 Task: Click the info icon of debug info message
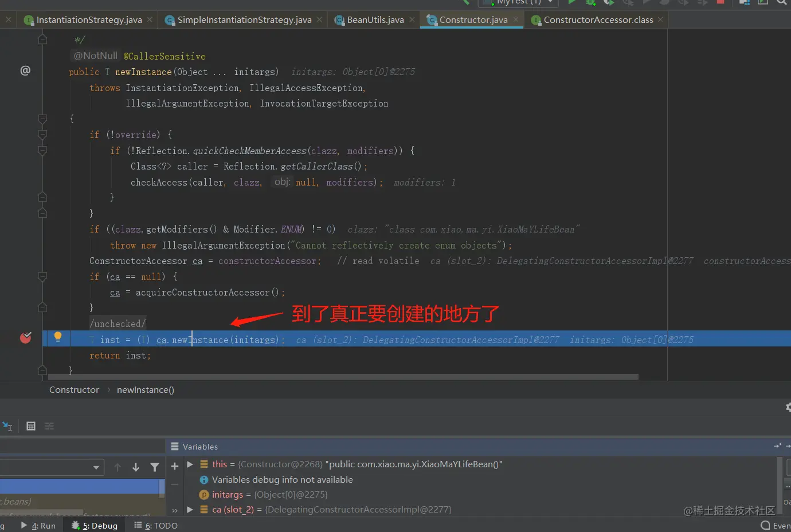click(203, 480)
